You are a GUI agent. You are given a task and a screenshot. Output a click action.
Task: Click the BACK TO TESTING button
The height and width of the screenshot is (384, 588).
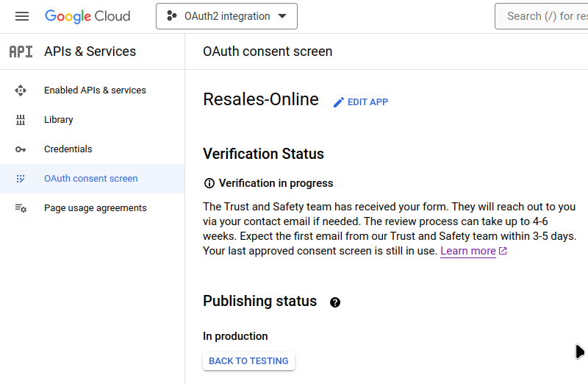[248, 361]
